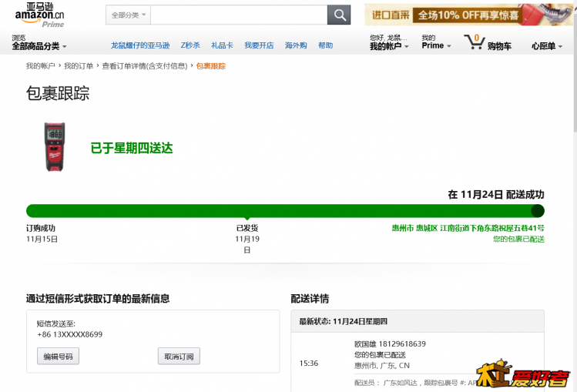Open the 龙鼠耀仔的亚马逊 link

tap(140, 45)
